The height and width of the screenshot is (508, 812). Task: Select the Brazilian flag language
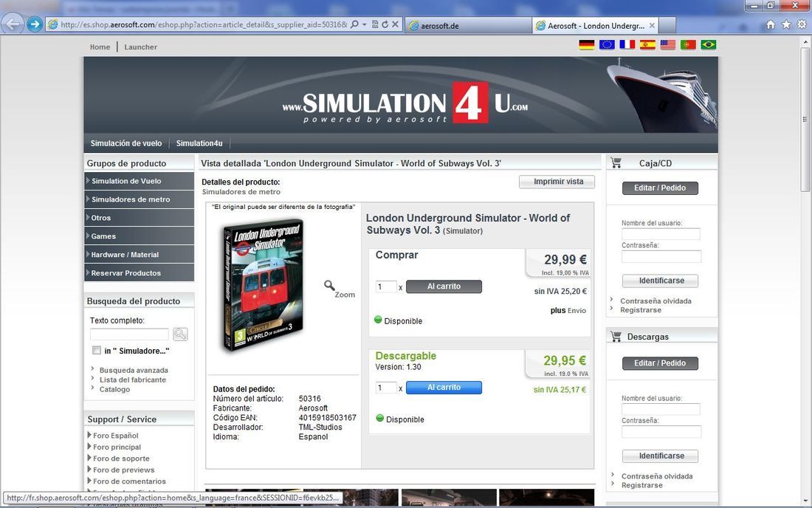pos(709,45)
